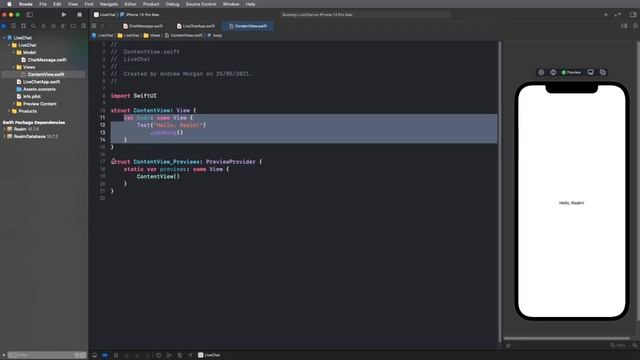Click the pause execution debug icon
Screen dimensions: 640x360
116,355
